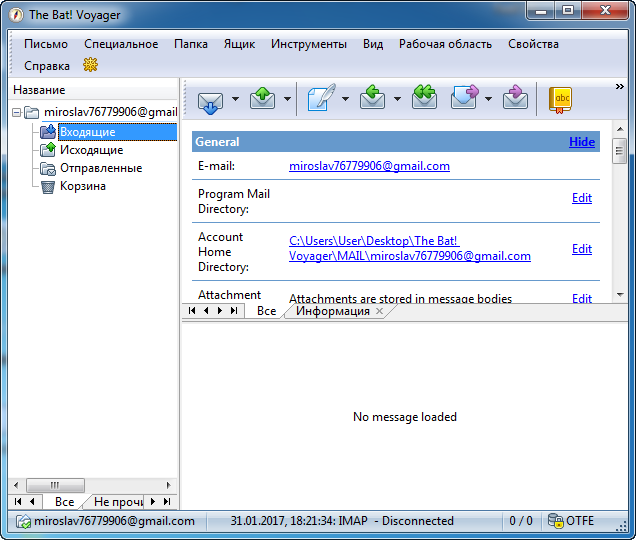Click the Redirect message toolbar icon

pyautogui.click(x=515, y=97)
